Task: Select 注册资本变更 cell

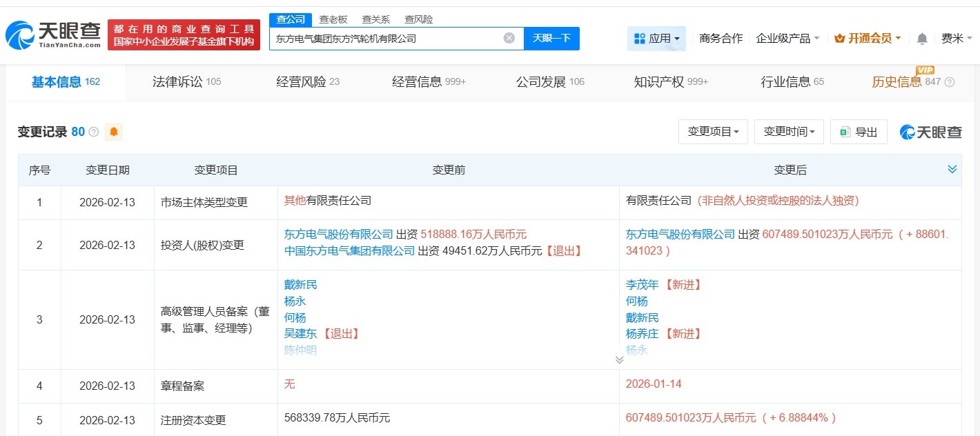Action: pyautogui.click(x=216, y=419)
